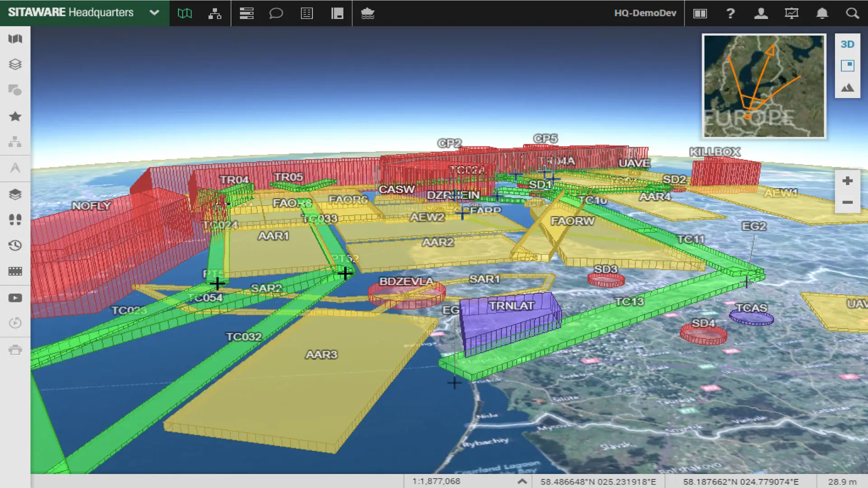Open the favorites star in left sidebar
This screenshot has height=488, width=868.
click(15, 116)
